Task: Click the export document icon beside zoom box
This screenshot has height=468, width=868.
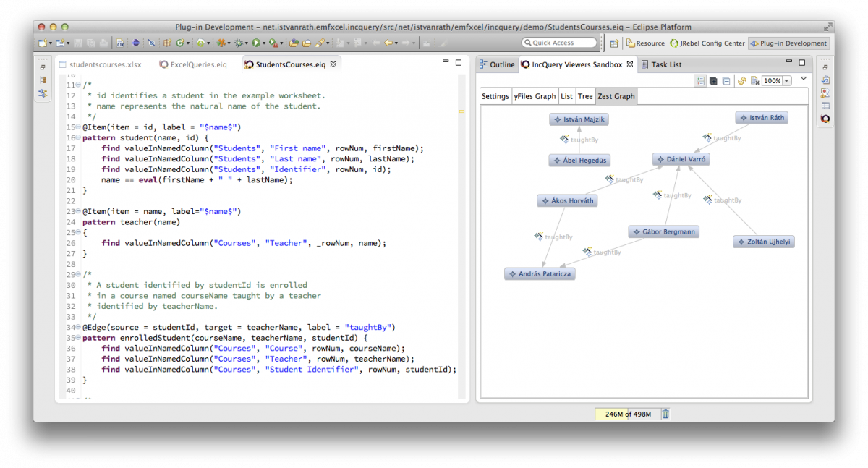Action: (x=754, y=81)
